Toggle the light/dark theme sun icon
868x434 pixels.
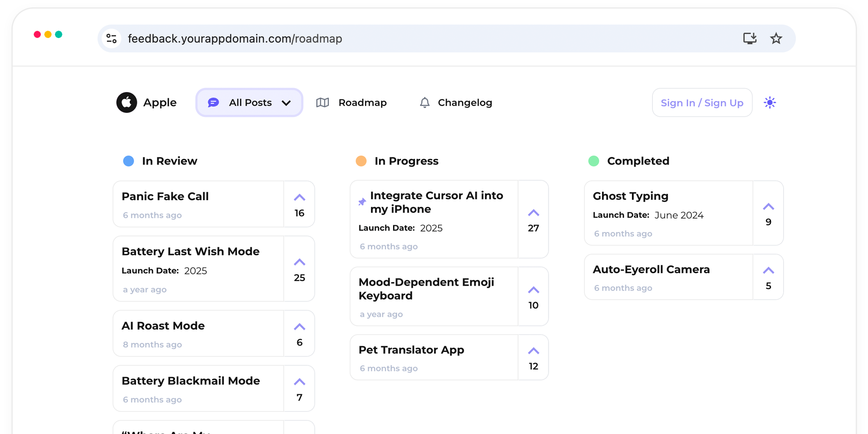tap(770, 102)
